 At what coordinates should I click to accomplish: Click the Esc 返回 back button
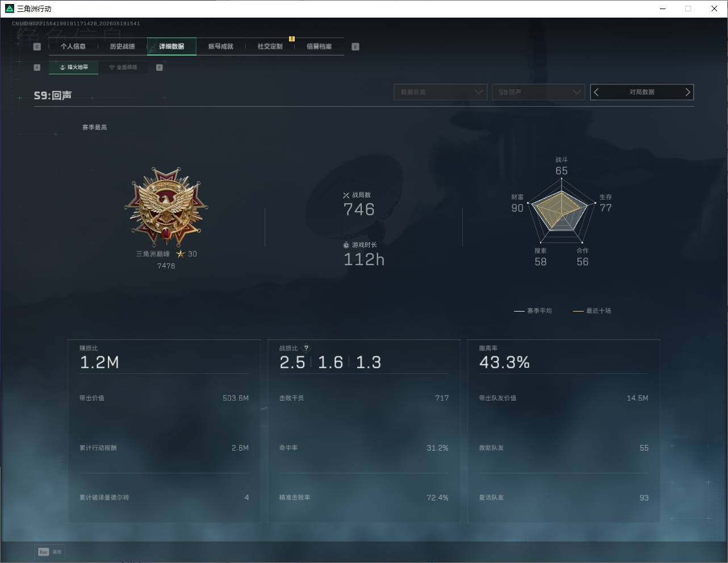coord(50,552)
